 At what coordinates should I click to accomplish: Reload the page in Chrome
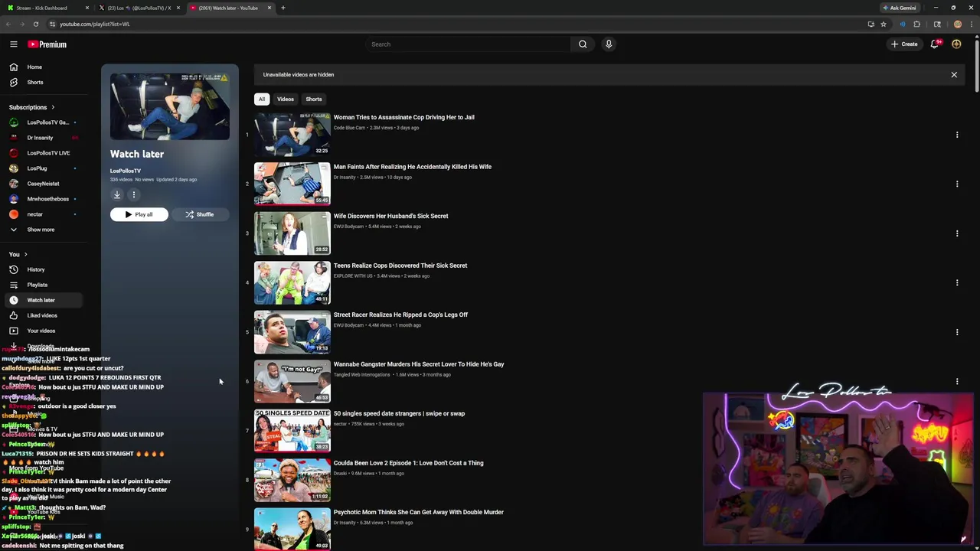pos(35,24)
